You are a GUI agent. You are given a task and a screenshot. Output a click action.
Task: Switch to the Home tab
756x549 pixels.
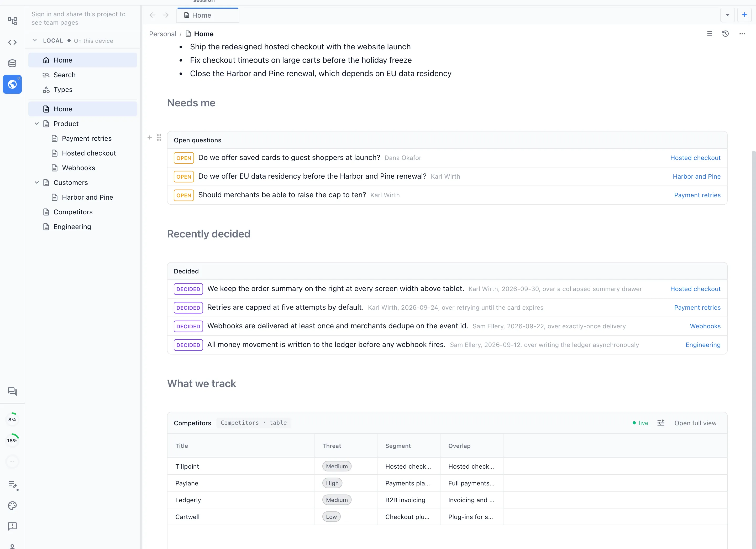point(208,15)
